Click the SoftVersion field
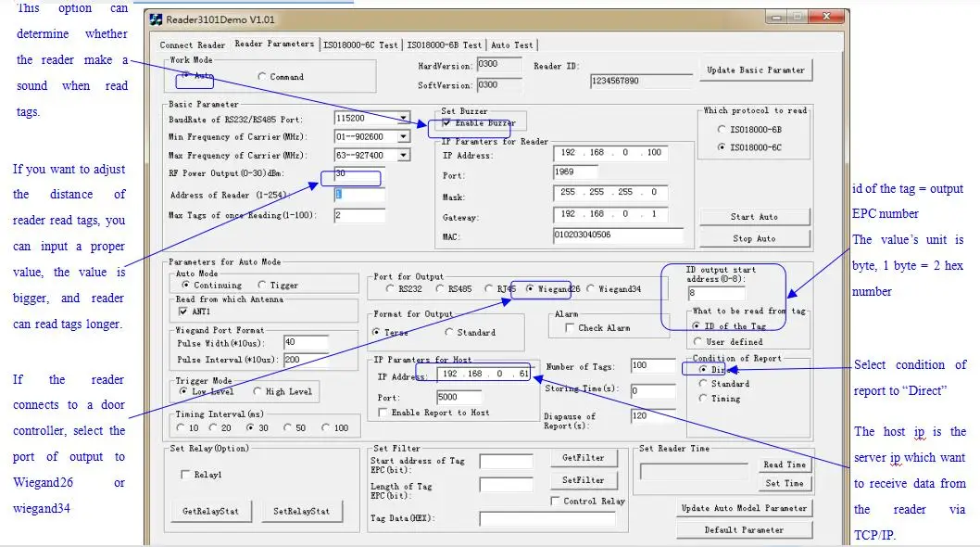This screenshot has height=547, width=980. [x=498, y=85]
